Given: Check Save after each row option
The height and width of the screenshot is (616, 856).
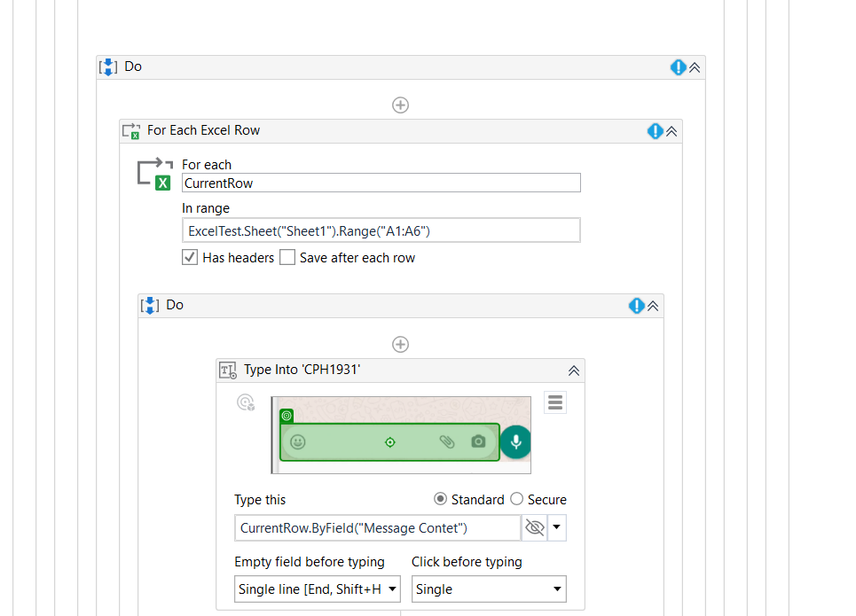Looking at the screenshot, I should tap(287, 258).
